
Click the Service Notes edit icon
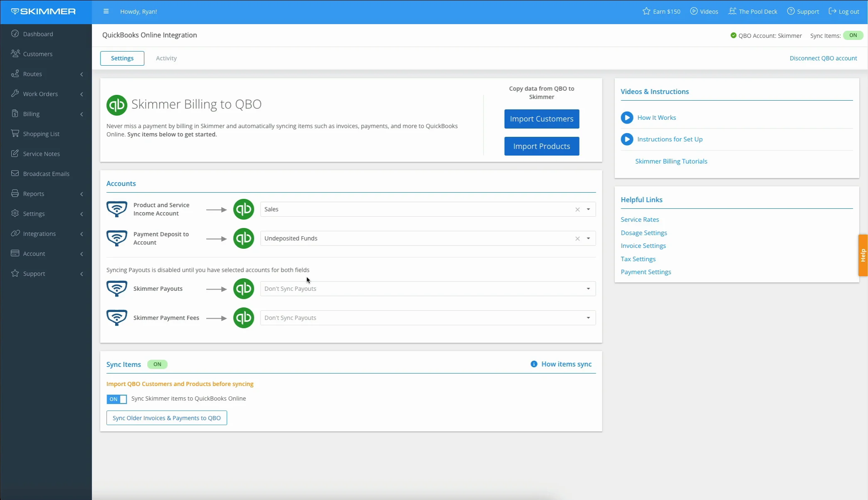[15, 153]
